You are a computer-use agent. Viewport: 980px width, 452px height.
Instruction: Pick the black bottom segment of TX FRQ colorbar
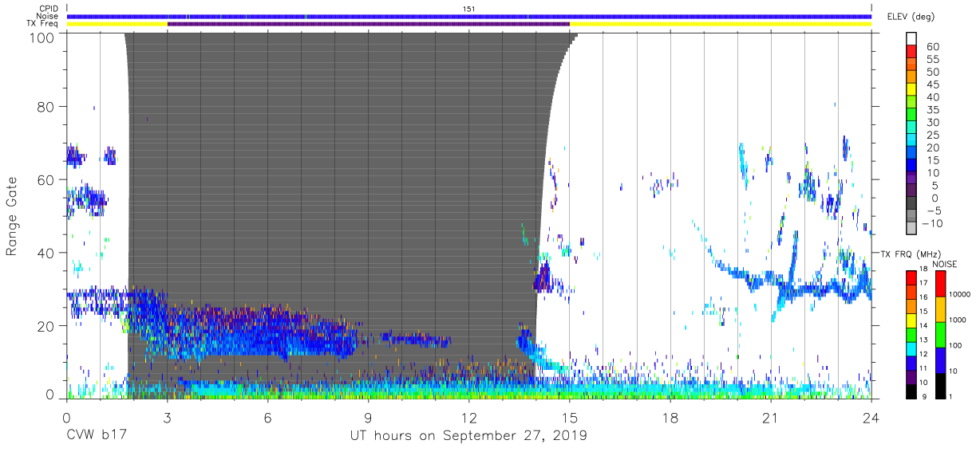pos(911,391)
